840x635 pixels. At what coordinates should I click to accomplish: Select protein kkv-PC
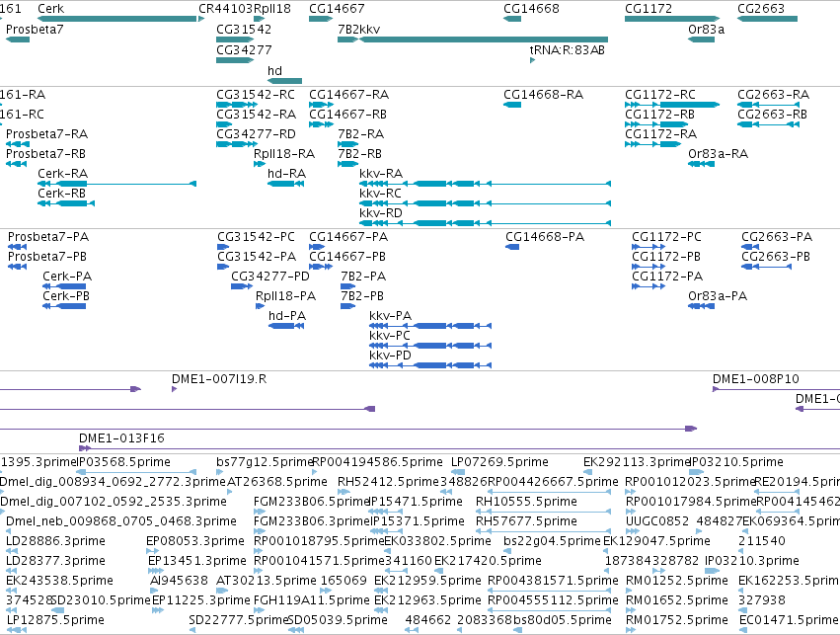tap(430, 347)
